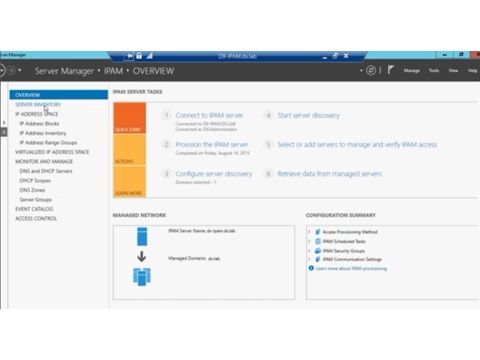Click the QUICK START tile

pyautogui.click(x=130, y=118)
